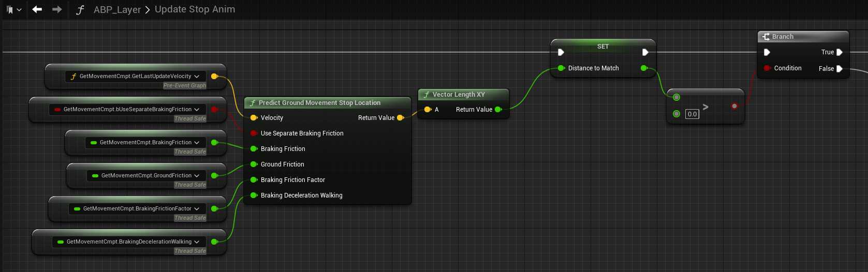Click the SET node input execution pin
The image size is (868, 272).
pos(561,52)
